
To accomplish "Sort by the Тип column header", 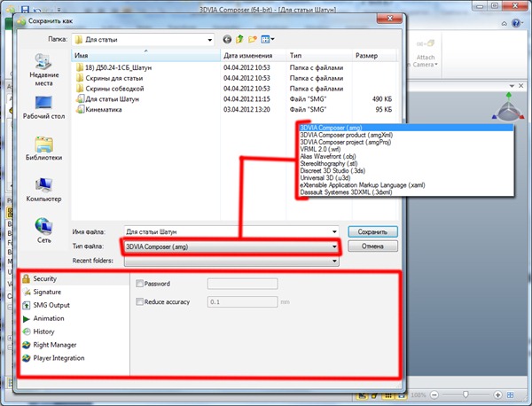I will click(319, 55).
